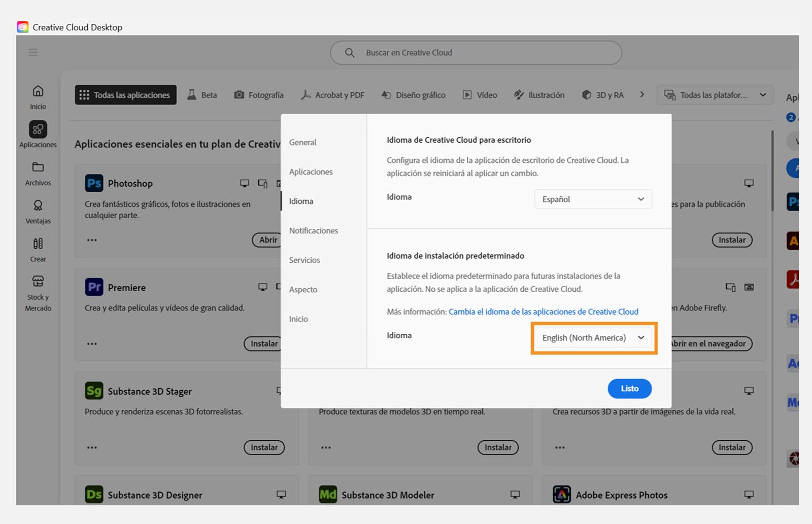Open the hamburger menu icon

(x=33, y=52)
